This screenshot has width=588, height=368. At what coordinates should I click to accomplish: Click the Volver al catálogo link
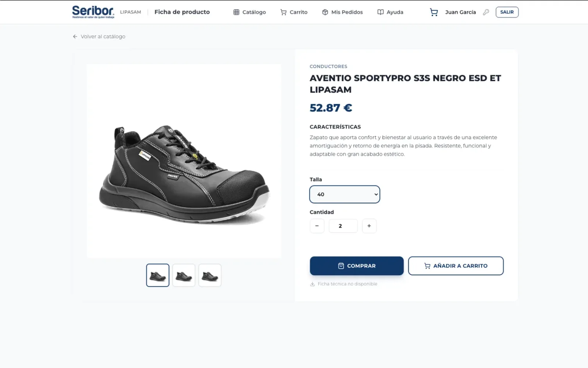tap(99, 36)
